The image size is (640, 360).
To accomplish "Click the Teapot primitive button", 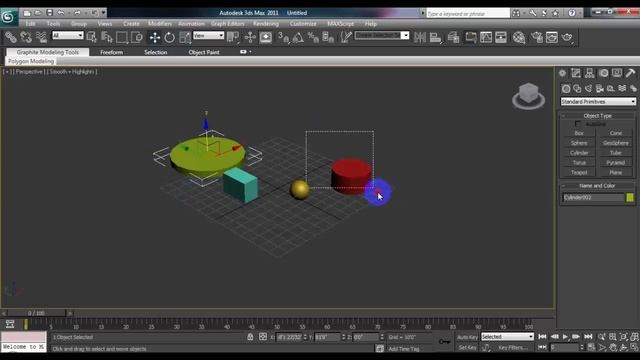I will (579, 172).
